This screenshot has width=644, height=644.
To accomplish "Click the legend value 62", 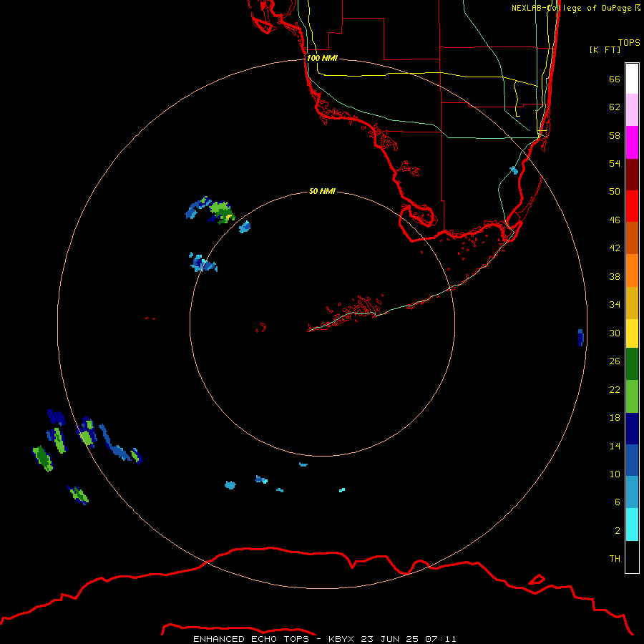I will (615, 107).
